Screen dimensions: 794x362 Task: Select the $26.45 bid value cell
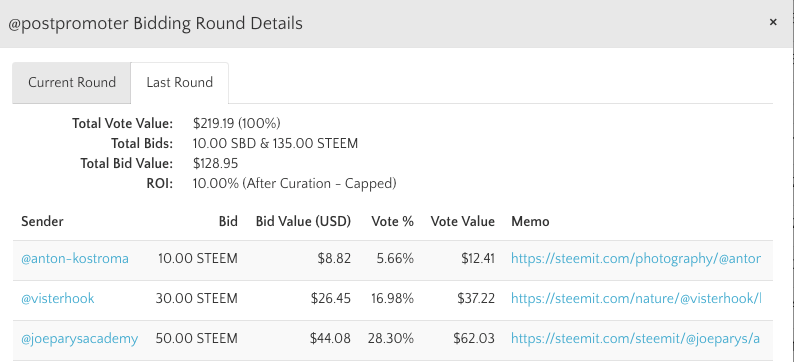[x=331, y=298]
